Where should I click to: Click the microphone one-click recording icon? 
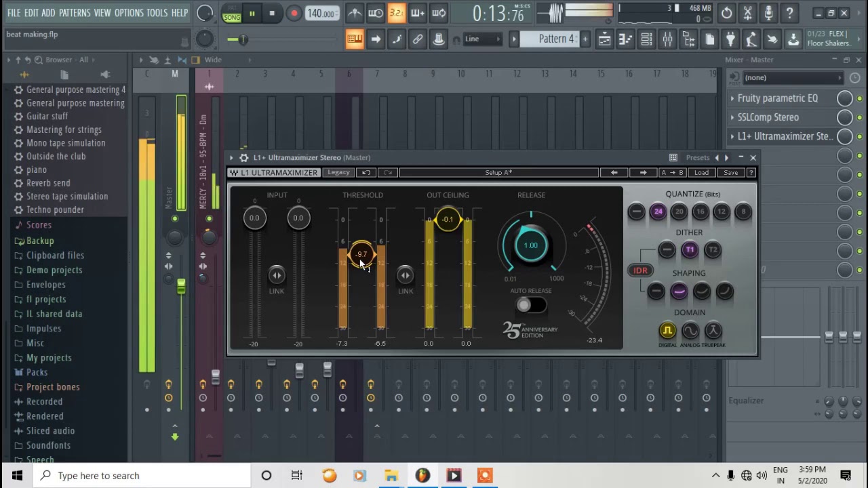[x=768, y=13]
